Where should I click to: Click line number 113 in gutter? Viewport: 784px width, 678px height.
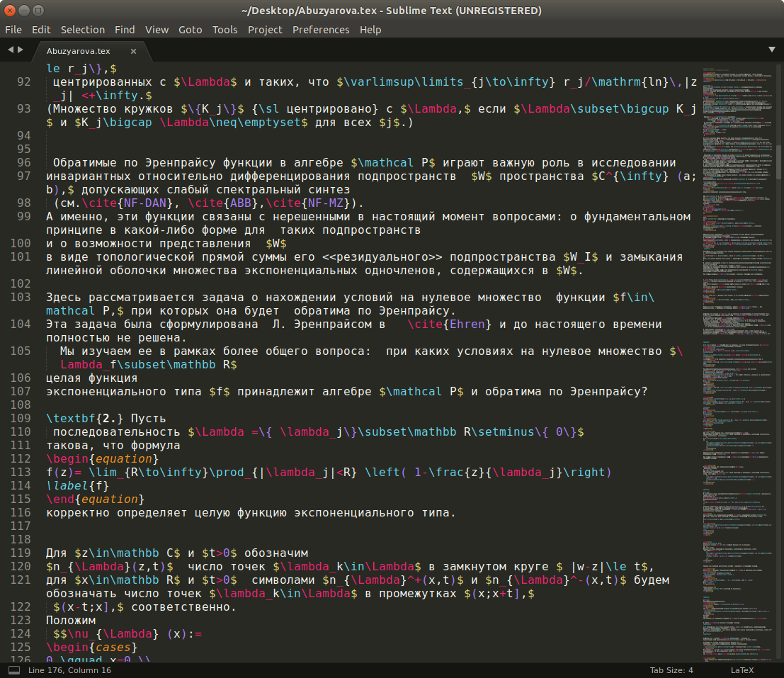click(x=21, y=472)
